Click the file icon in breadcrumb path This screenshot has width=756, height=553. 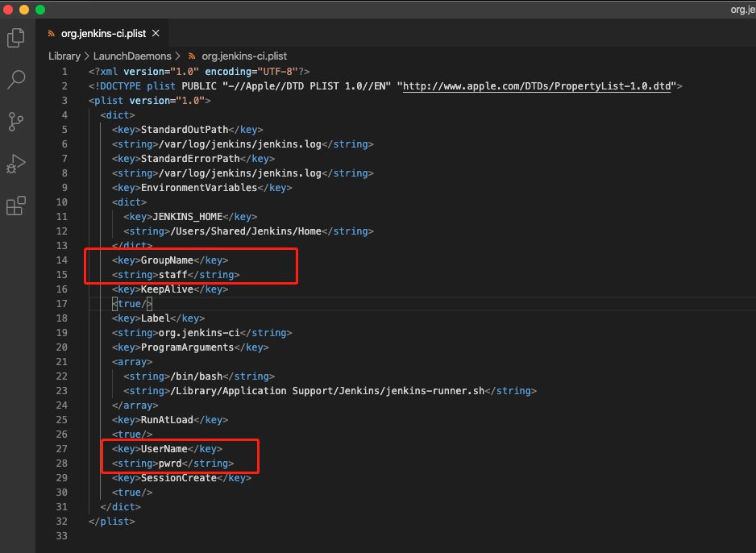pyautogui.click(x=192, y=56)
